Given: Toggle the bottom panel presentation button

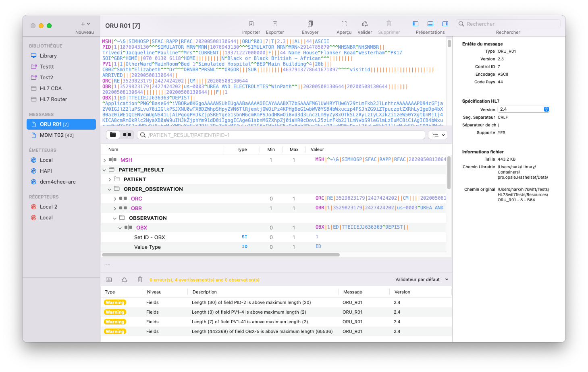Looking at the screenshot, I should click(430, 24).
